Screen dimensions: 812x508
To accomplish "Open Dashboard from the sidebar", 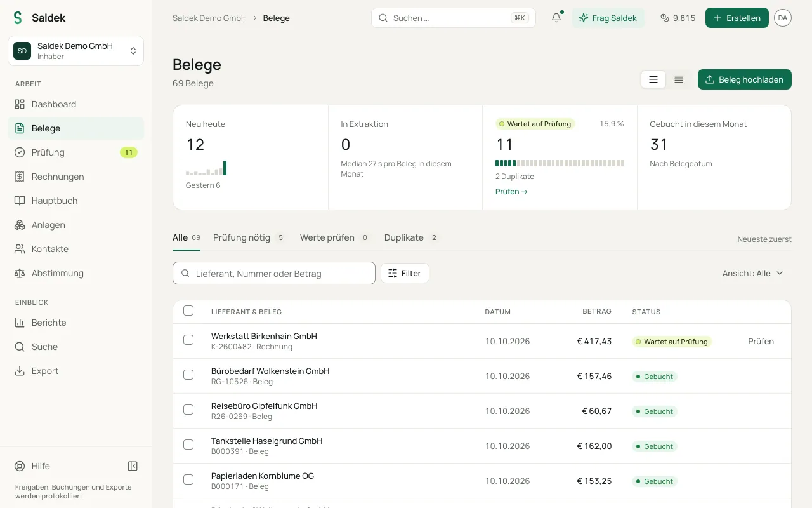I will [x=76, y=104].
